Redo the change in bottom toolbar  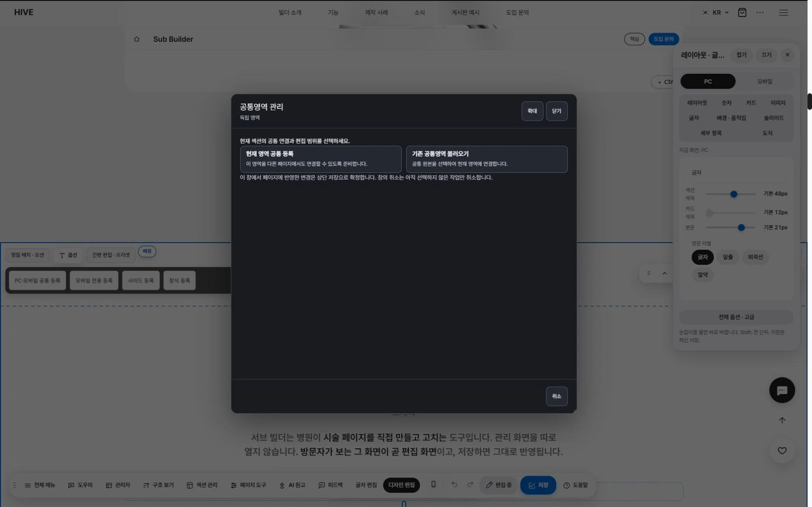pyautogui.click(x=470, y=484)
